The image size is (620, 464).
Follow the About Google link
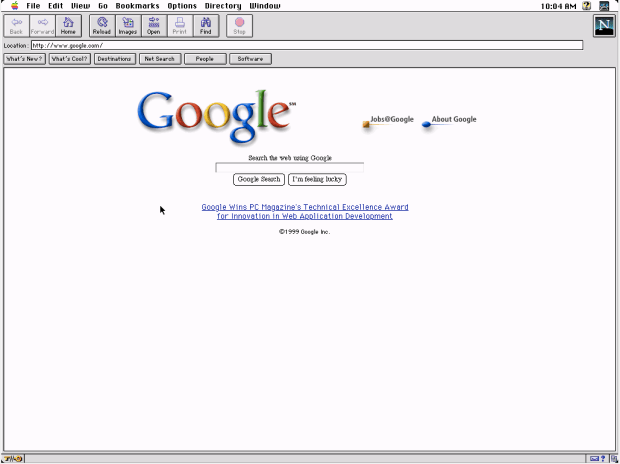point(454,119)
